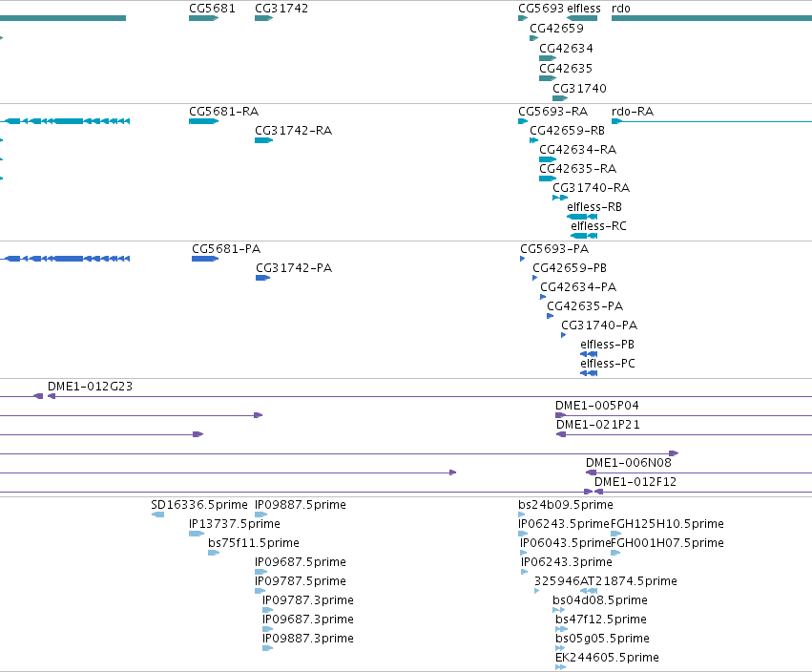Select the CG42659-RB transcript label
Image resolution: width=812 pixels, height=672 pixels.
567,131
